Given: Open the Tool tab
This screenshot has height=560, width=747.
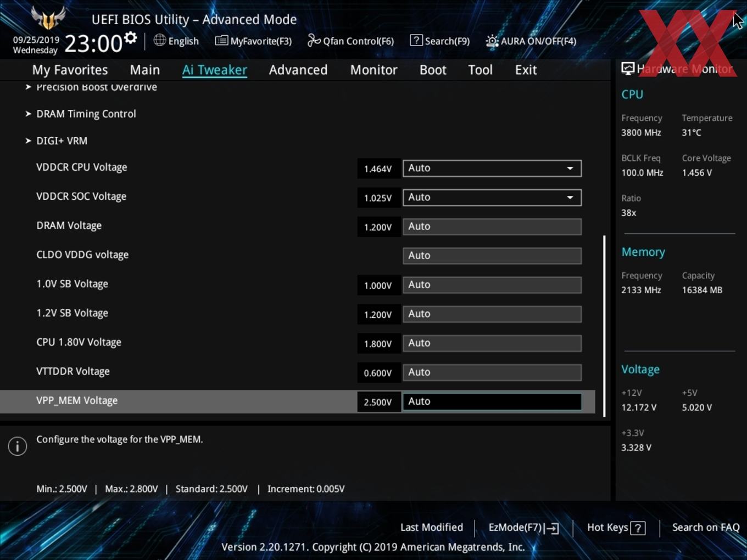Looking at the screenshot, I should point(480,70).
